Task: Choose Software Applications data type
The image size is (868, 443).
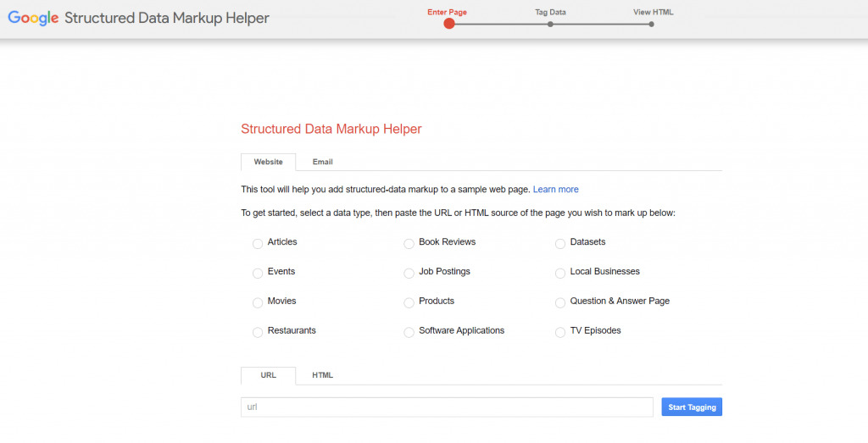Action: (x=409, y=332)
